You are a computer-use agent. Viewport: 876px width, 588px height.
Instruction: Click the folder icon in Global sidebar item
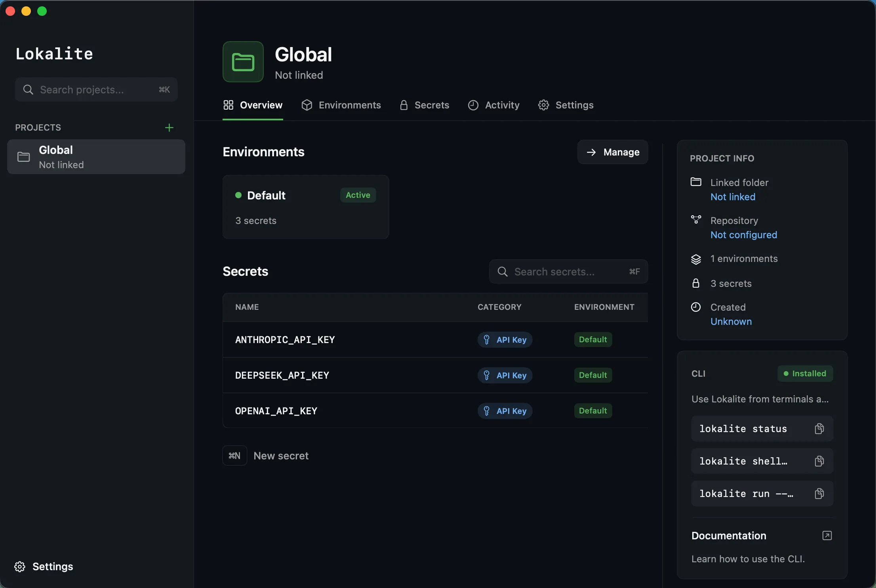[23, 157]
